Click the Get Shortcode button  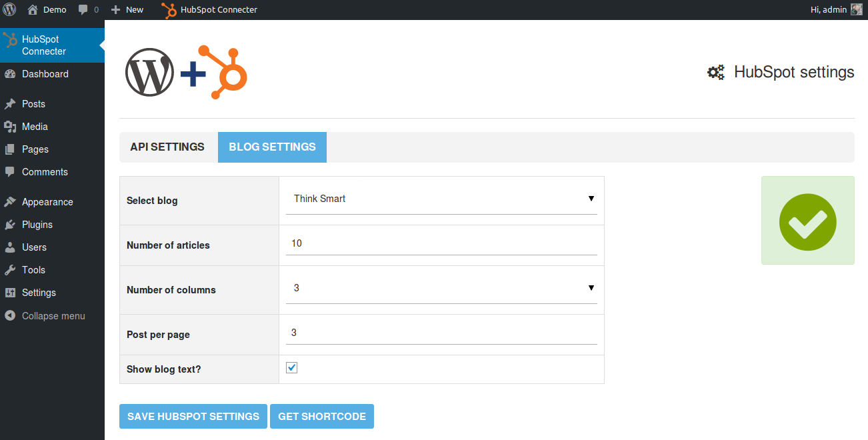coord(322,416)
